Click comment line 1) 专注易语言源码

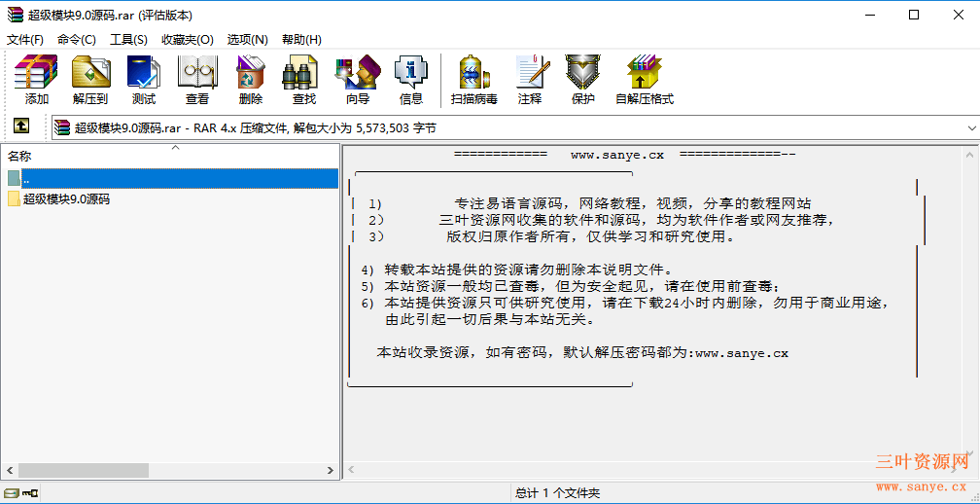[590, 203]
